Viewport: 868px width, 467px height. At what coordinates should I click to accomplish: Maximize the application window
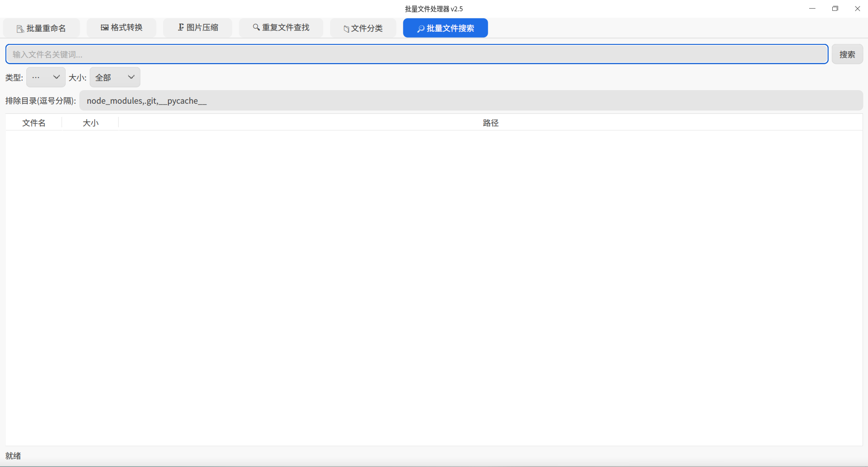tap(835, 9)
